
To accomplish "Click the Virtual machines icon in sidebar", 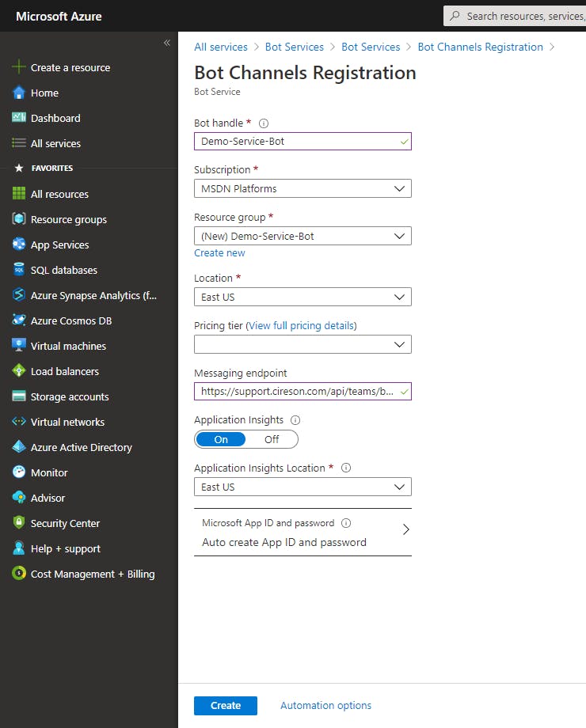I will (x=19, y=346).
